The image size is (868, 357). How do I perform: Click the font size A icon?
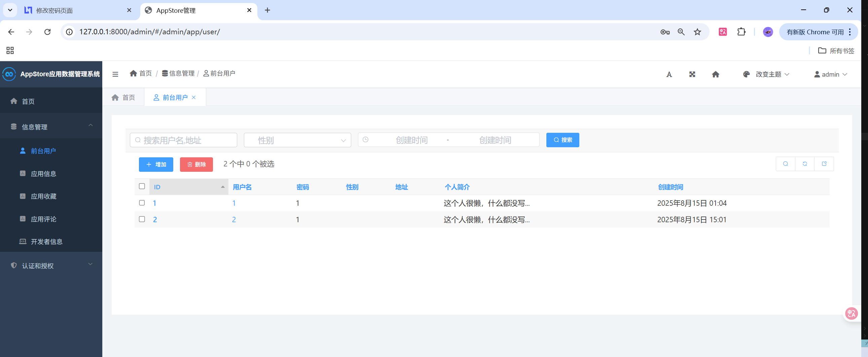coord(669,74)
